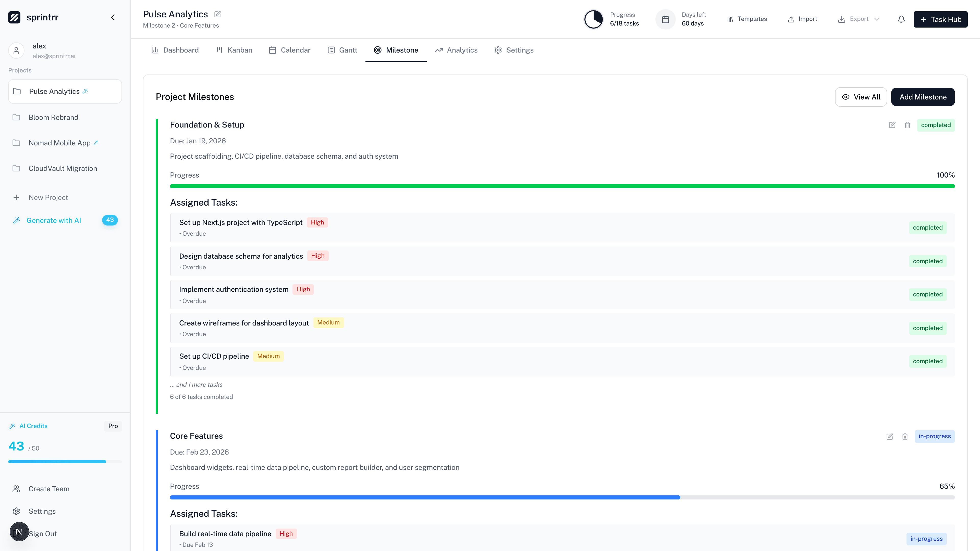
Task: Open the Analytics tab
Action: [456, 50]
